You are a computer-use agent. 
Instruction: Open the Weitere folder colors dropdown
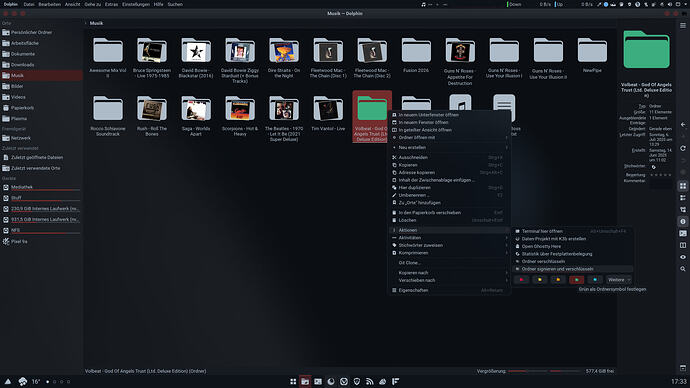pos(619,280)
